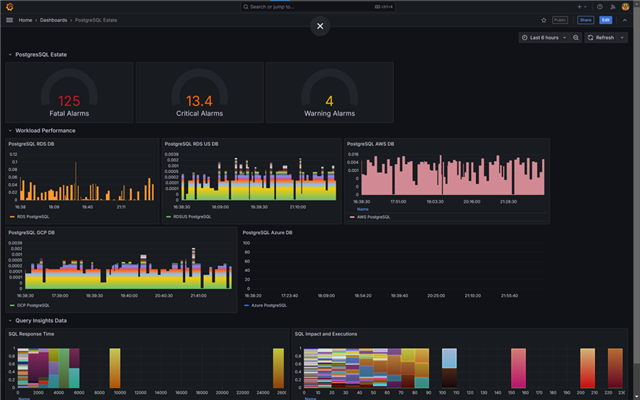Go to Dashboards breadcrumb
The width and height of the screenshot is (640, 400).
click(x=53, y=20)
